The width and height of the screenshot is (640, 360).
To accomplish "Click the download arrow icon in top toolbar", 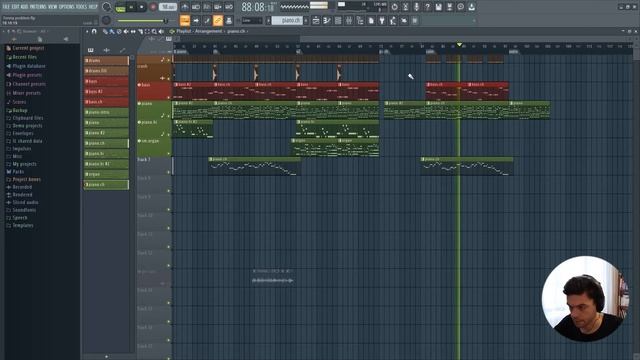I will tap(471, 7).
